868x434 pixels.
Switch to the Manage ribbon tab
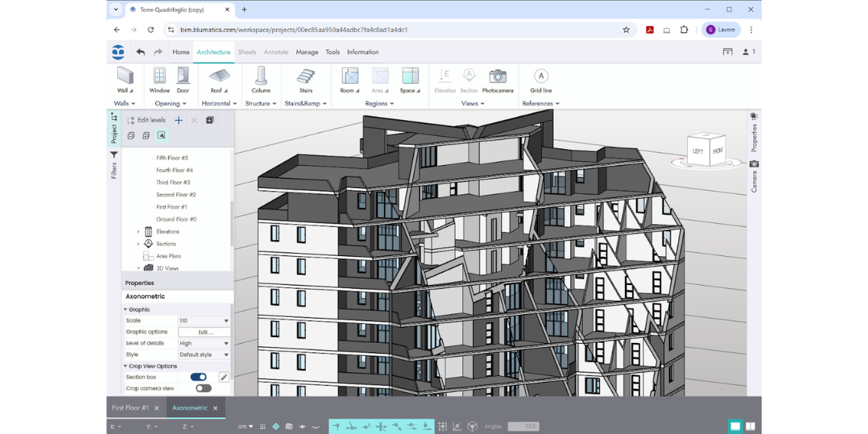[x=307, y=52]
